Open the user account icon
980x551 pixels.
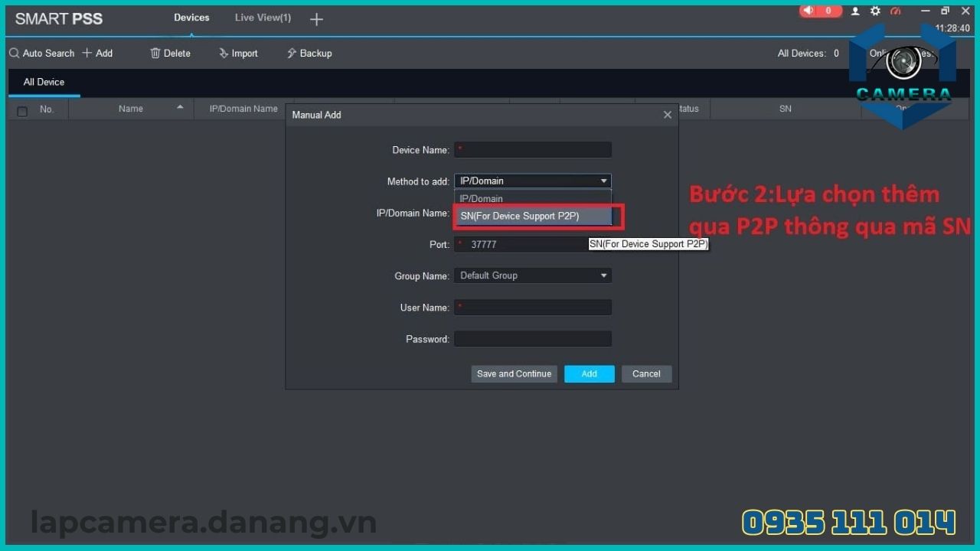856,11
